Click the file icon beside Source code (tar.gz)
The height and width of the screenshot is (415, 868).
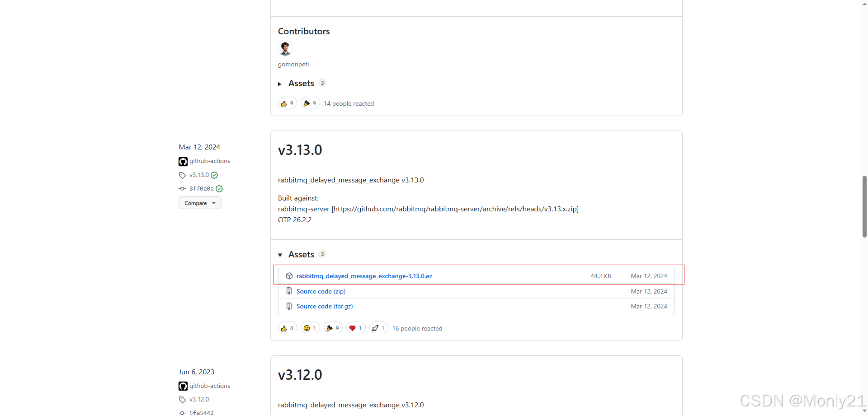(x=289, y=306)
